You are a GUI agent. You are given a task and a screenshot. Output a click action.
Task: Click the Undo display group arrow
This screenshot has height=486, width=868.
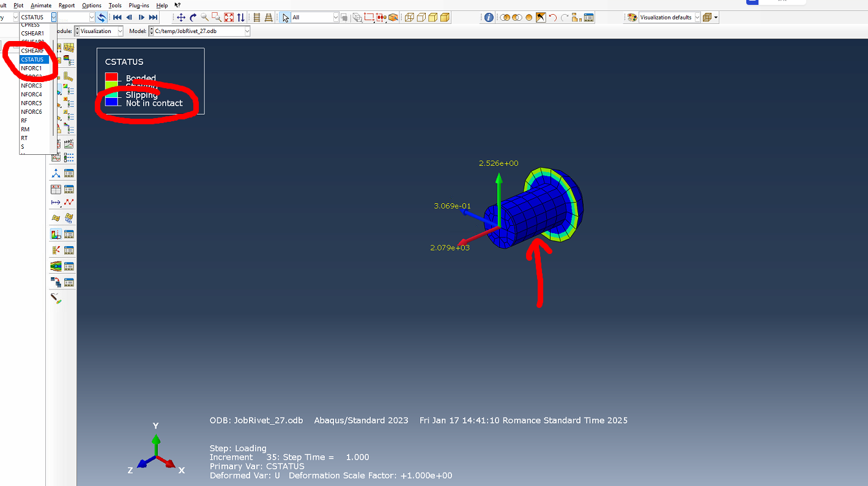552,17
